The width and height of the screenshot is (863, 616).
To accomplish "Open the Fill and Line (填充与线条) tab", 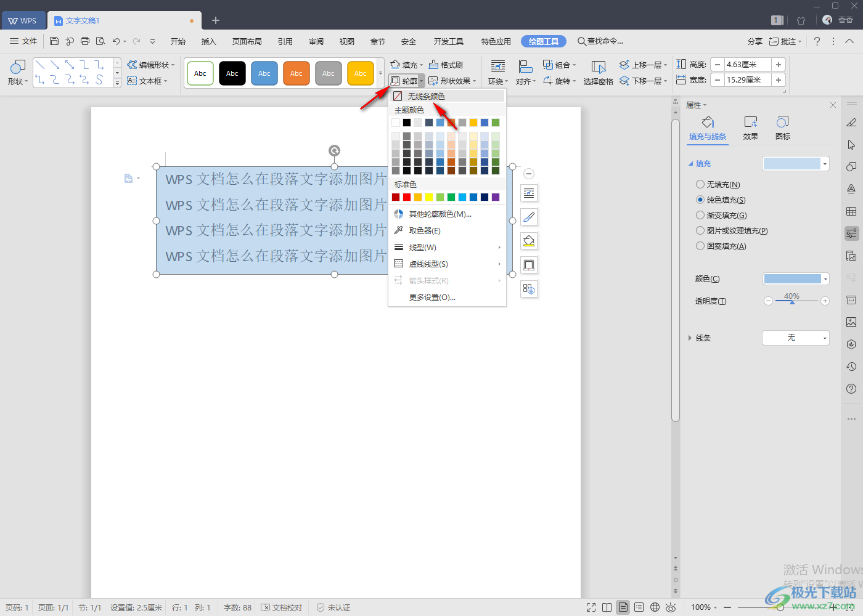I will [x=708, y=128].
